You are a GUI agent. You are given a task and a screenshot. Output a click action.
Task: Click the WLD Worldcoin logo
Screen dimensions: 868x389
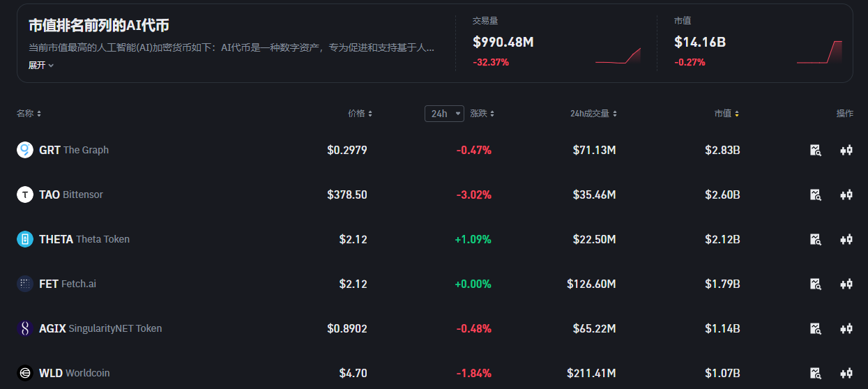(x=25, y=373)
